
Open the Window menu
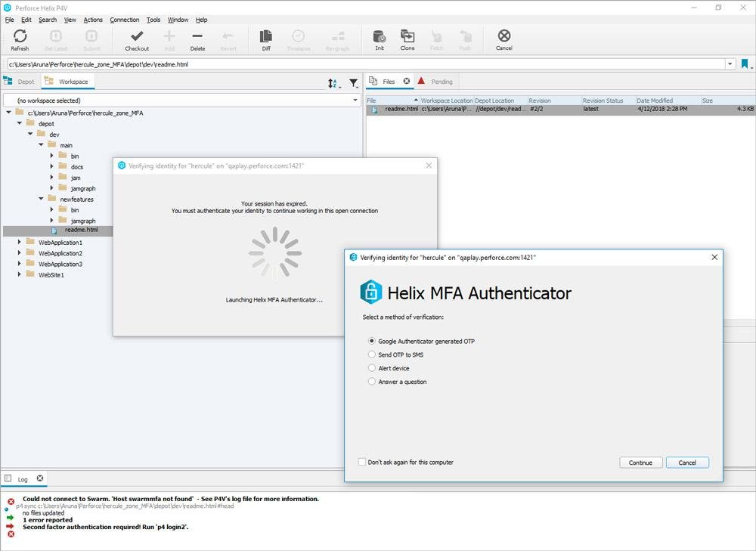pyautogui.click(x=178, y=20)
